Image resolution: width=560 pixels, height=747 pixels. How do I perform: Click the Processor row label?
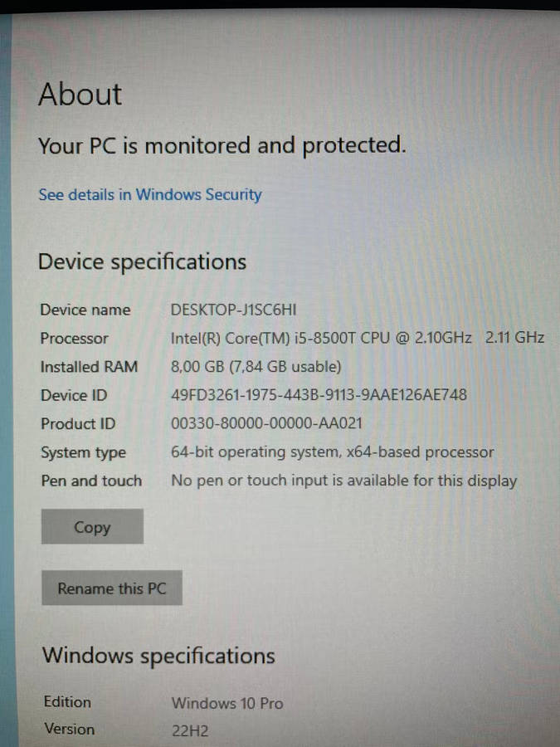(74, 338)
